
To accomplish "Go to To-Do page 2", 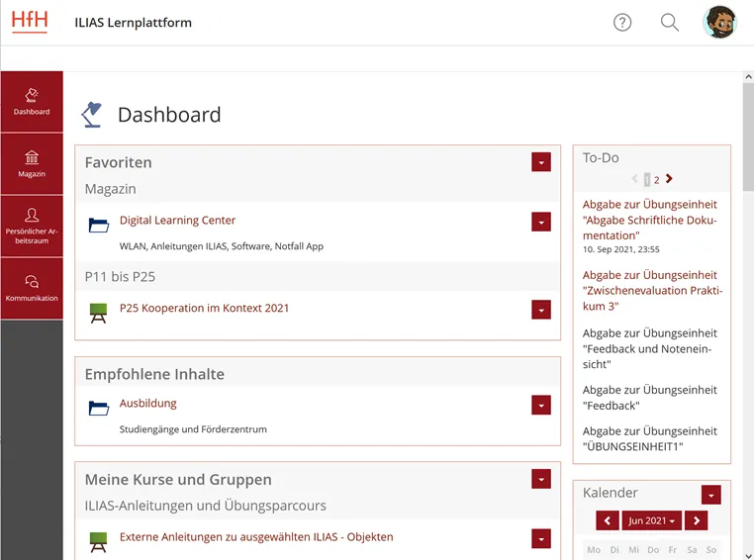I will [656, 180].
